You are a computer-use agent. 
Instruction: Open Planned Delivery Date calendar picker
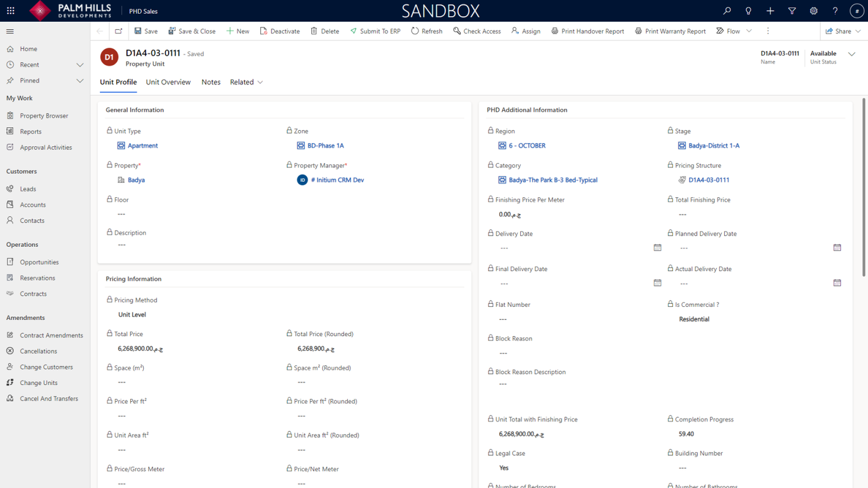[x=837, y=247]
